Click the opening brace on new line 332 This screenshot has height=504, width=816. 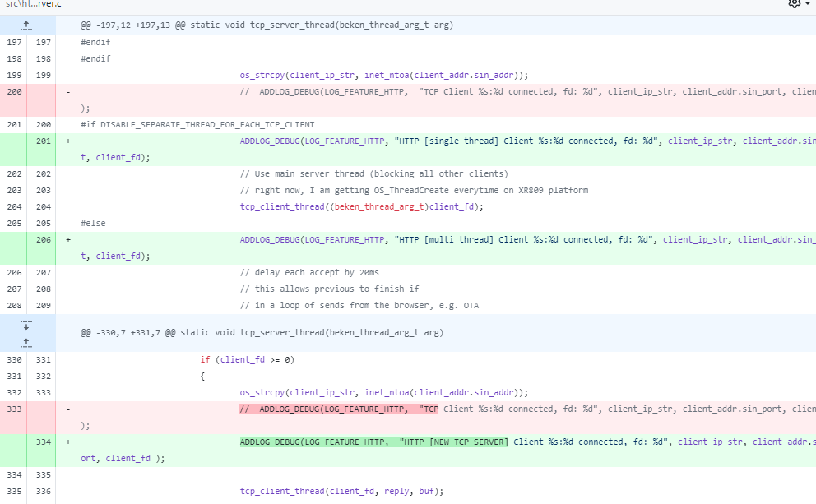tap(202, 376)
